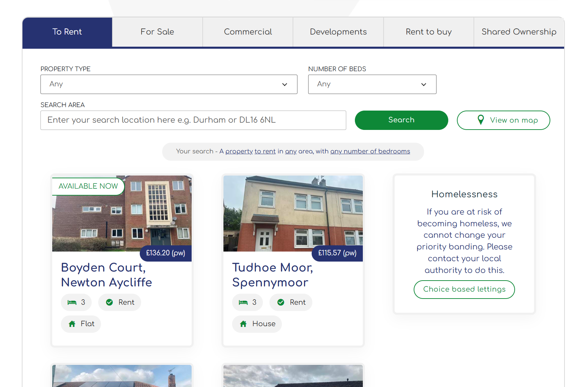Click the house icon beside Flat
Screen dimensions: 588x387
tap(72, 324)
